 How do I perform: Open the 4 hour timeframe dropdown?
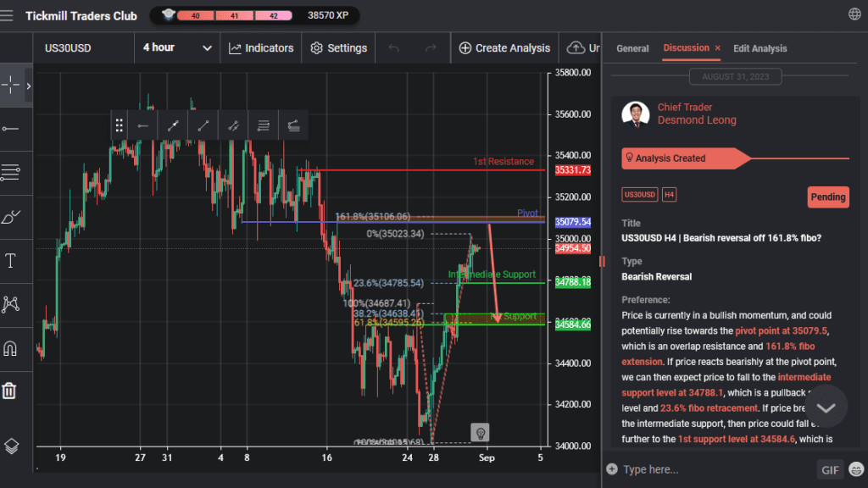coord(177,47)
